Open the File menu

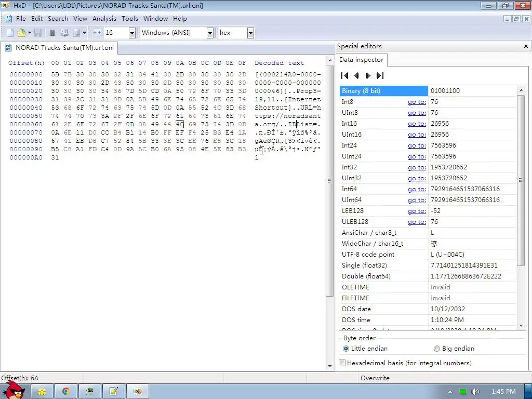tap(21, 19)
